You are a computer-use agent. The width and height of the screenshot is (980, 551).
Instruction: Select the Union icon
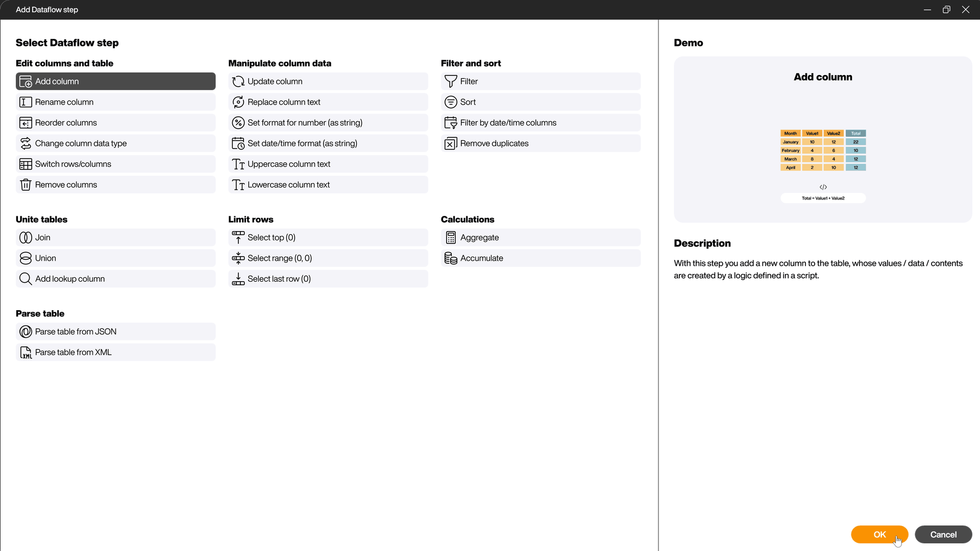click(26, 258)
